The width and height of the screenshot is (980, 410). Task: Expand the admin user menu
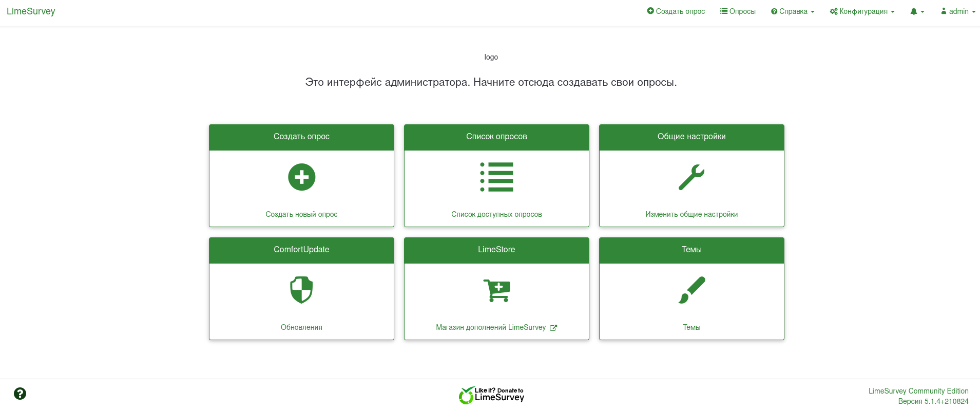[958, 11]
